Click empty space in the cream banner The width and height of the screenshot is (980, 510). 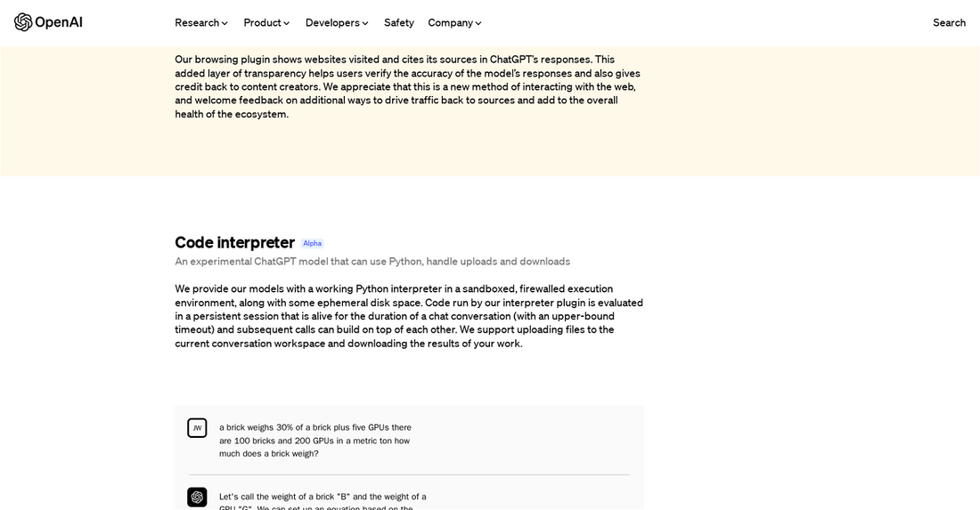[802, 116]
